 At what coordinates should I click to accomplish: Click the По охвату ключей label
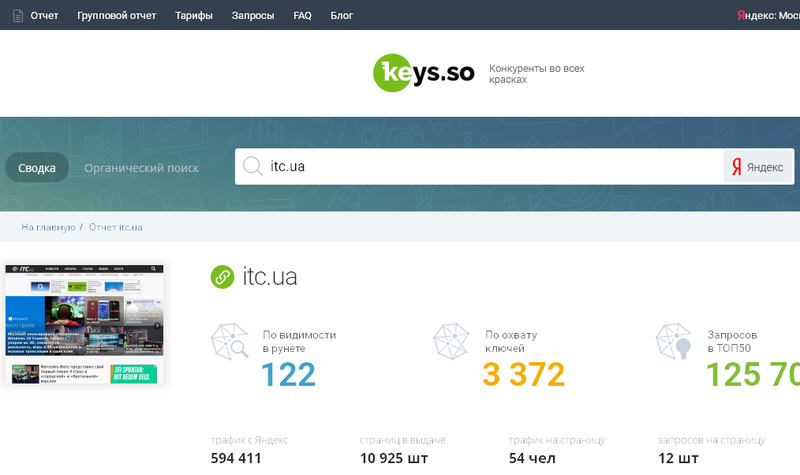pyautogui.click(x=511, y=341)
